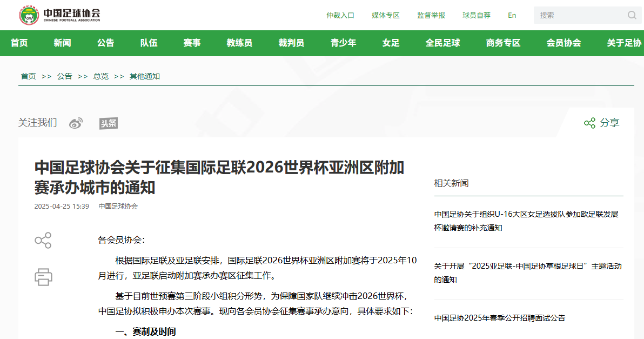Open the 球员自荐 link
Viewport: 644px width, 339px height.
tap(477, 15)
